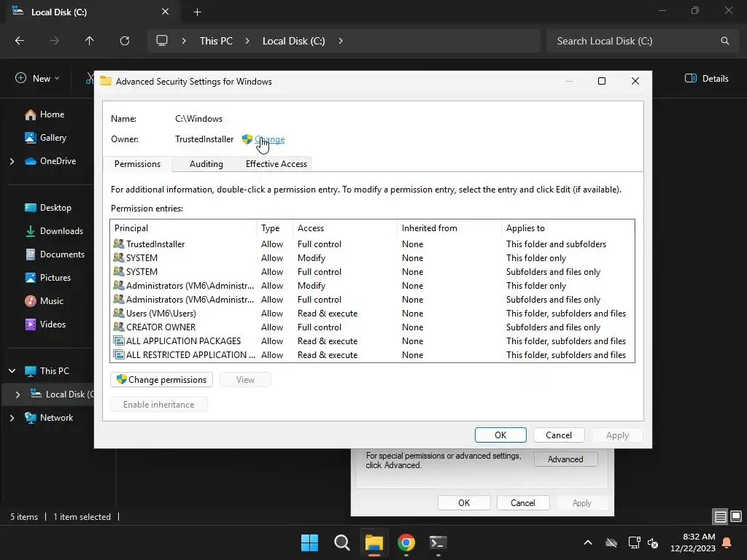Screen dimensions: 747x560
Task: Select ALL APPLICATION PACKAGES entry
Action: 372,341
